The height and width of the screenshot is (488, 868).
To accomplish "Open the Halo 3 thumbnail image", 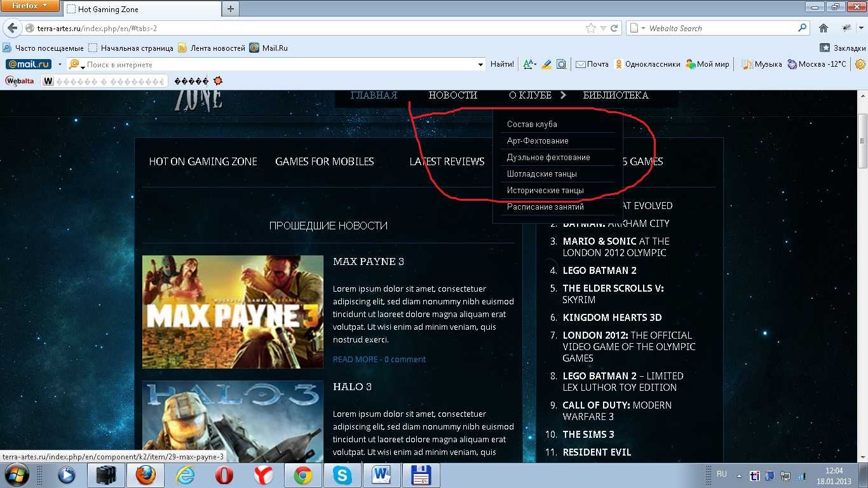I will [x=233, y=422].
